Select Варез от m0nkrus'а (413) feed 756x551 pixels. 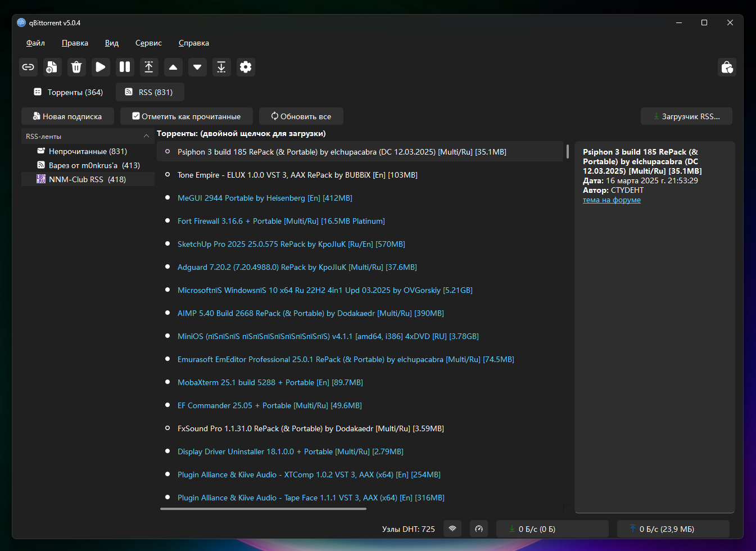pos(88,165)
